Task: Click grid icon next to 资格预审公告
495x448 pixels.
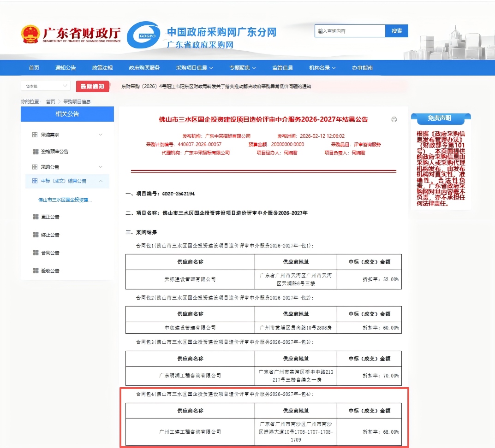Action: click(36, 152)
